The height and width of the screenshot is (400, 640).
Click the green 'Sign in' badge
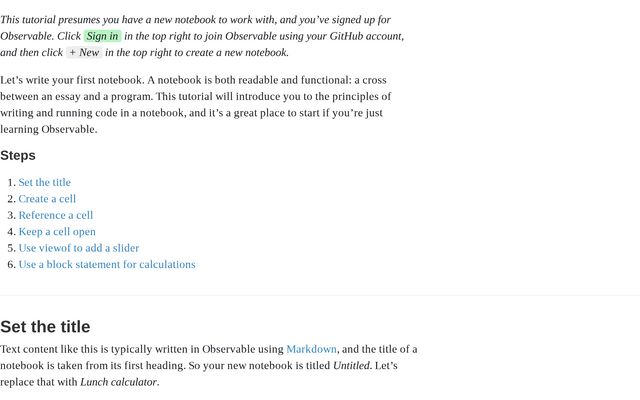tap(102, 36)
